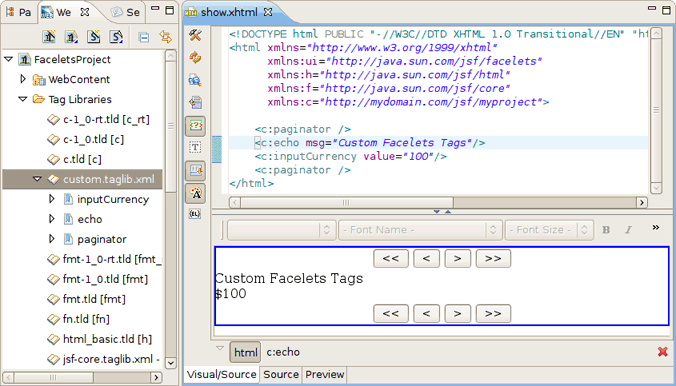676x386 pixels.
Task: Toggle Italic formatting button
Action: coord(628,230)
